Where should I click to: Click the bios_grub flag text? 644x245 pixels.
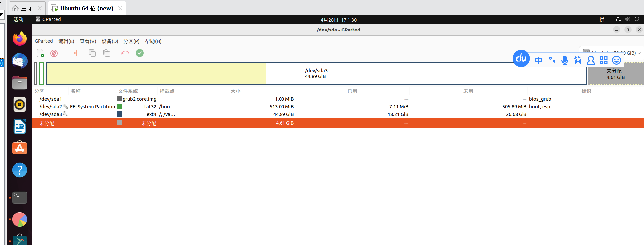tap(540, 99)
